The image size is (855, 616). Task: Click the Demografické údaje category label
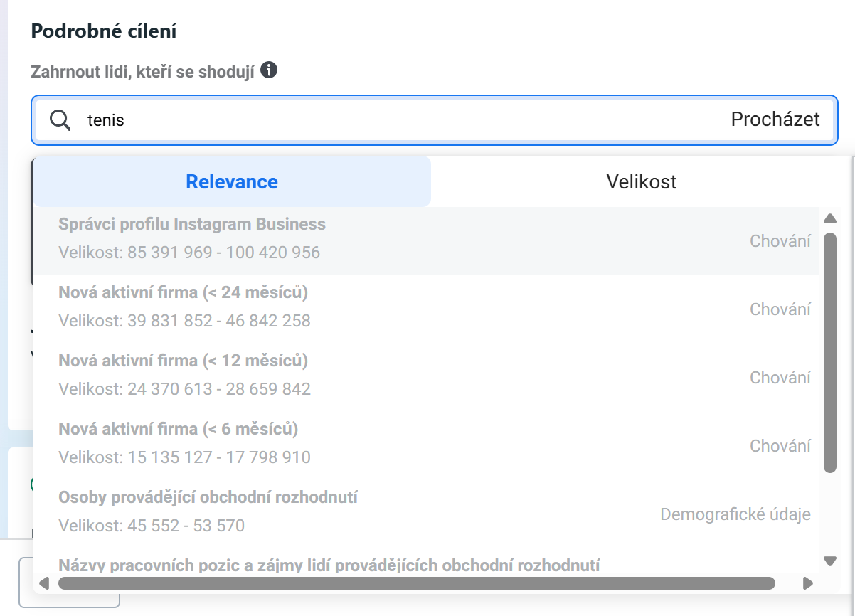click(735, 514)
